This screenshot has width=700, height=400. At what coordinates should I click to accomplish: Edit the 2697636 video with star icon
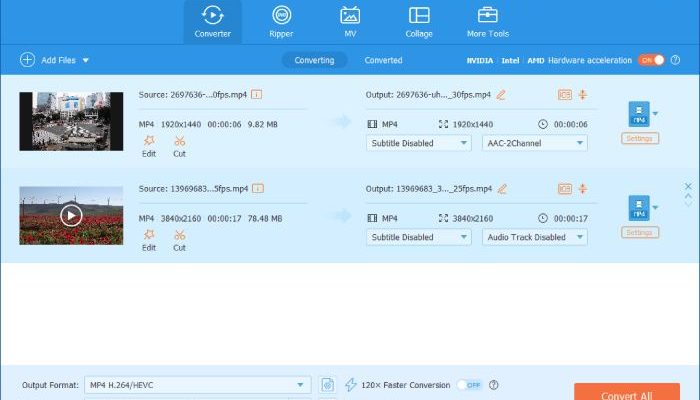click(149, 146)
